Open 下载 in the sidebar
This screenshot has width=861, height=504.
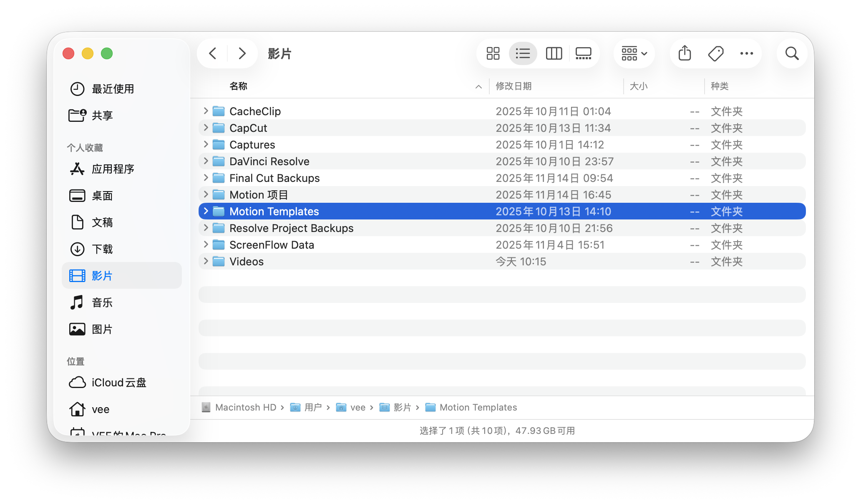[x=102, y=249]
